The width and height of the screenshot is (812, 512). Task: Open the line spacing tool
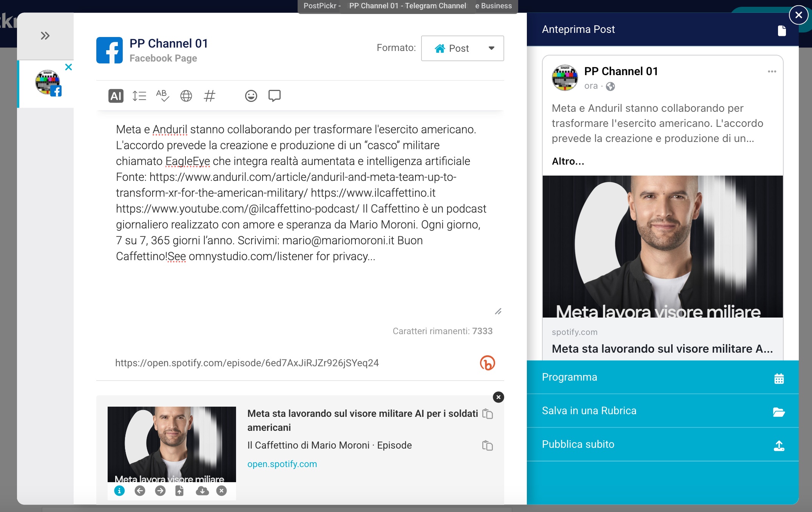[x=139, y=96]
